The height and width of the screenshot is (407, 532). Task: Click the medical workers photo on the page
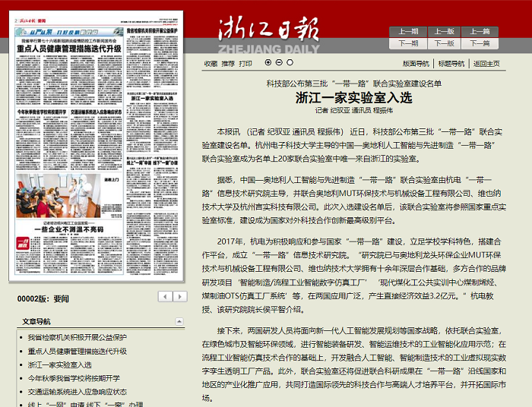tap(59, 196)
